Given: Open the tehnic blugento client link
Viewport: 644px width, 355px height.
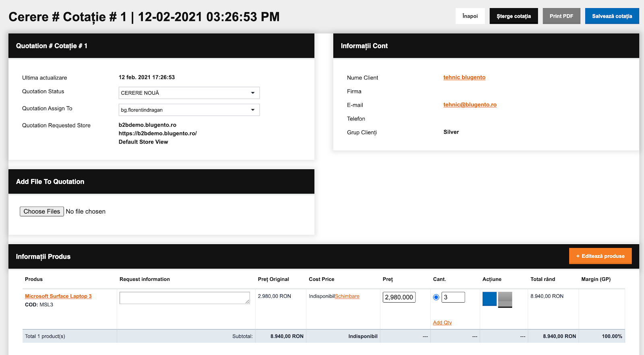Looking at the screenshot, I should click(464, 77).
